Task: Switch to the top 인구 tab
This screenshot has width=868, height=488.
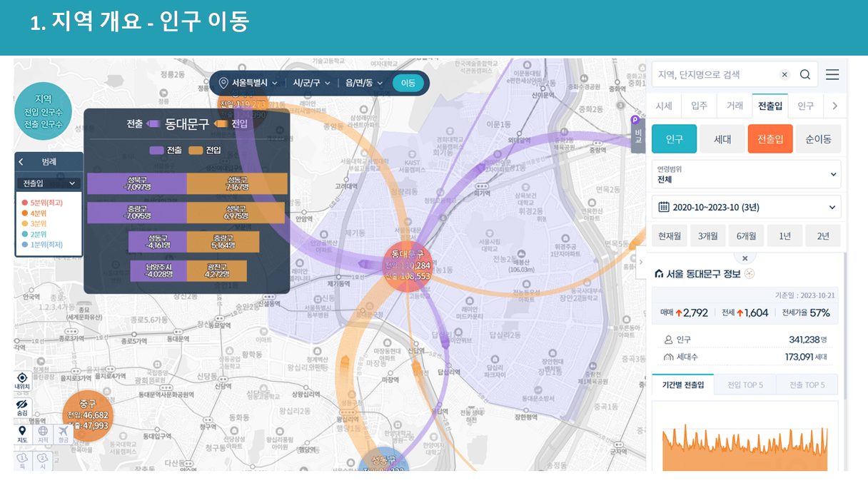Action: click(806, 106)
